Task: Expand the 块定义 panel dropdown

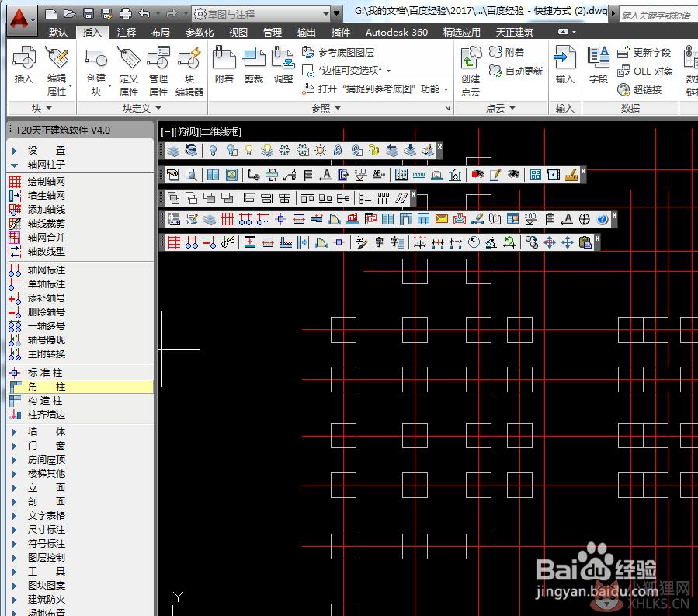Action: (x=141, y=108)
